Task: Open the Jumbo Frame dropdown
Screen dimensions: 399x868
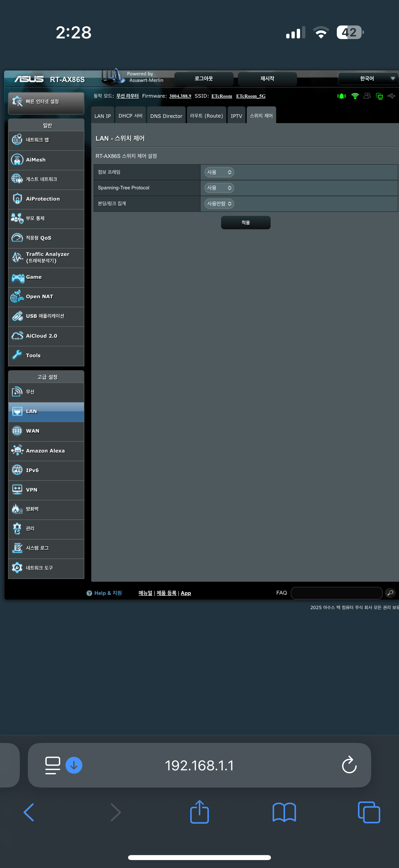Action: tap(219, 172)
